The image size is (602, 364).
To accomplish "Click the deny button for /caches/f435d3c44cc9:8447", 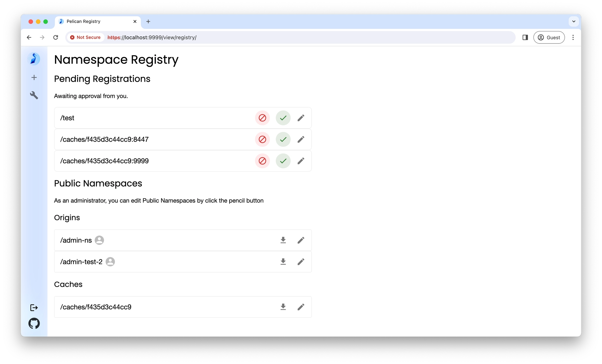I will pos(263,139).
